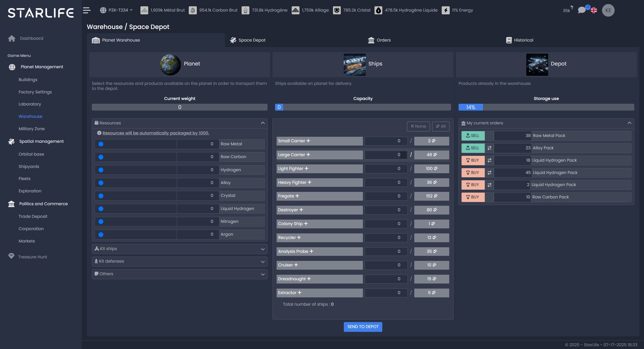Go to Military Zone menu item

tap(31, 129)
